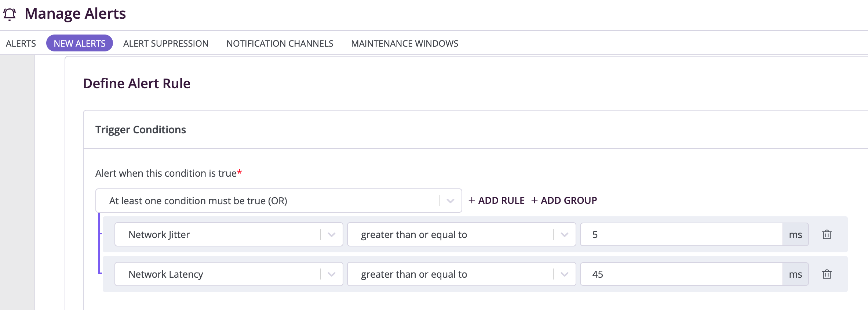Click the bell icon beside Manage Alerts

[10, 14]
